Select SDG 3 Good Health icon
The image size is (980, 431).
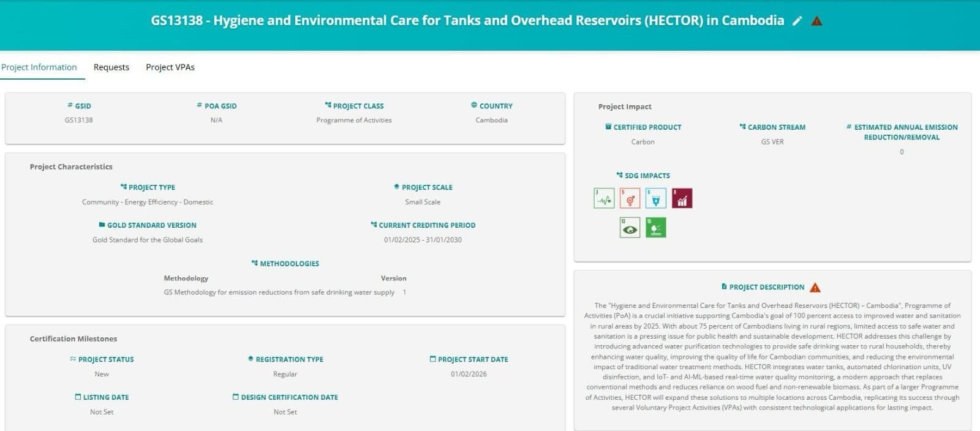coord(604,198)
